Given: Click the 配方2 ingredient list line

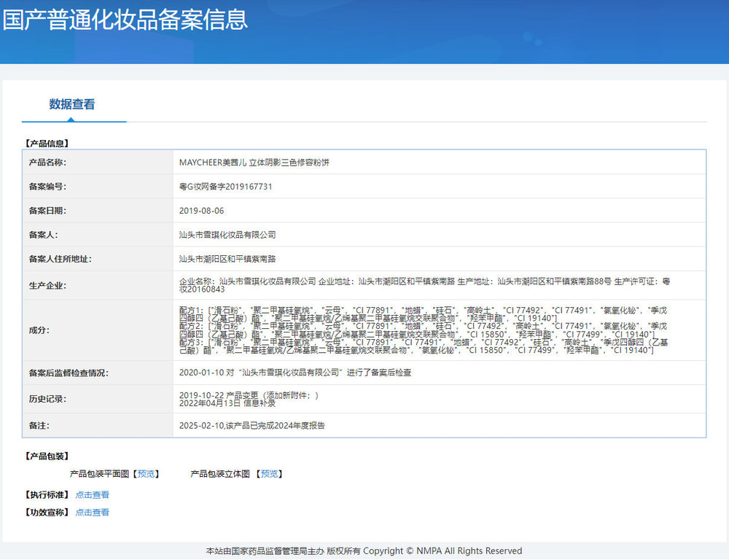Looking at the screenshot, I should (x=423, y=330).
